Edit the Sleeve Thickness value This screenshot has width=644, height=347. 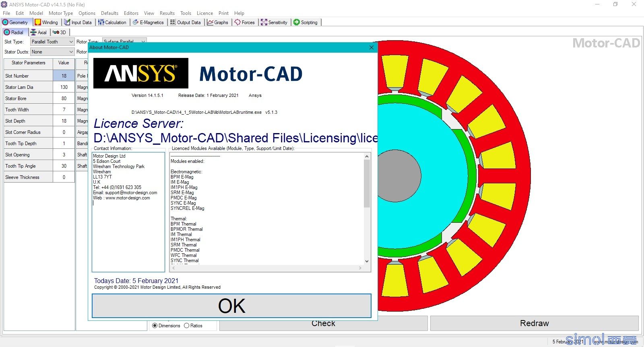point(64,177)
